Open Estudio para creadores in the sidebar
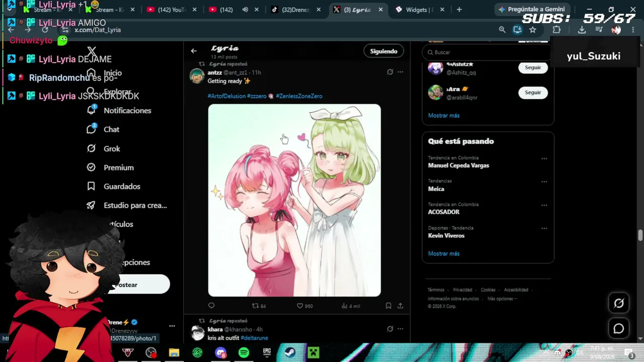Image resolution: width=644 pixels, height=362 pixels. (x=127, y=205)
